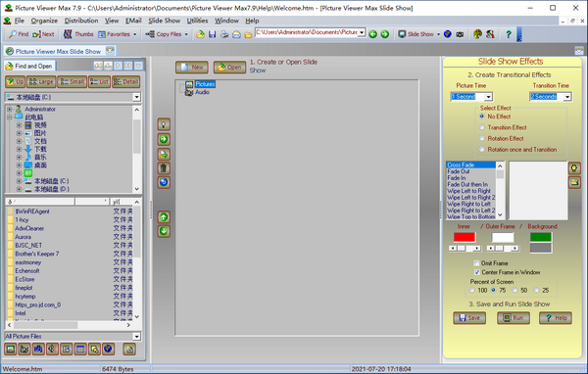
Task: Check the Omit Frame checkbox
Action: [476, 263]
